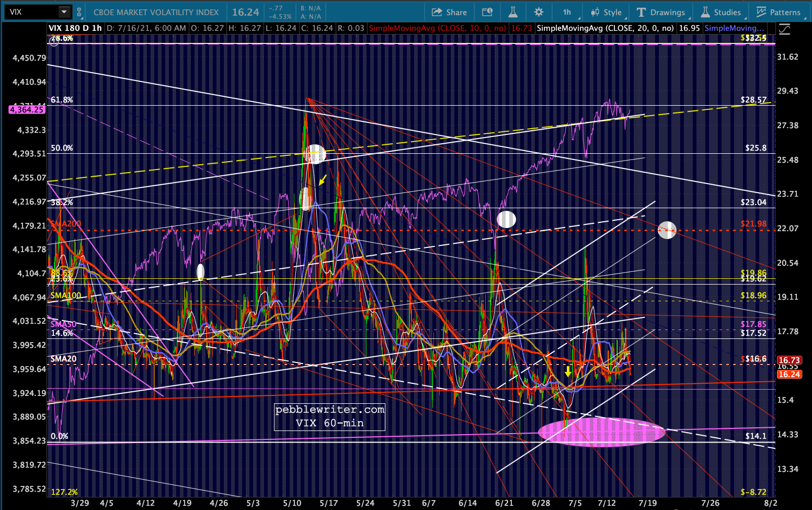Image resolution: width=812 pixels, height=510 pixels.
Task: Open the Share menu
Action: [449, 12]
